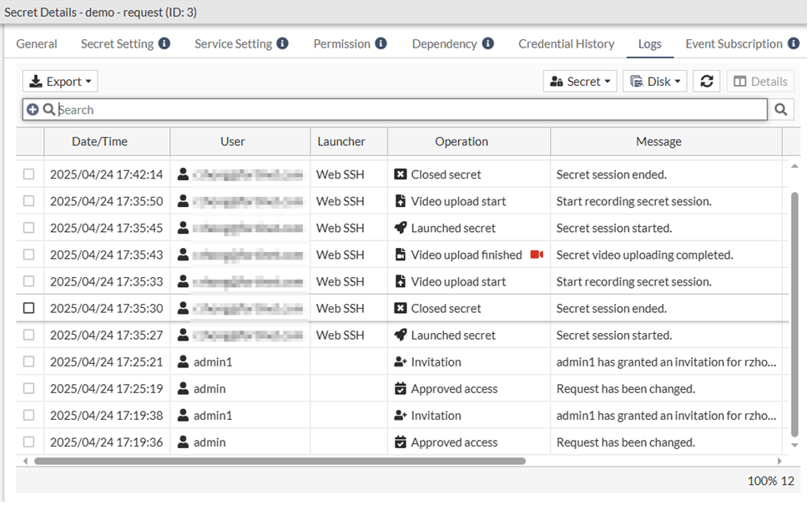Viewport: 812px width, 505px height.
Task: Click the magnifier search button at right
Action: (781, 109)
